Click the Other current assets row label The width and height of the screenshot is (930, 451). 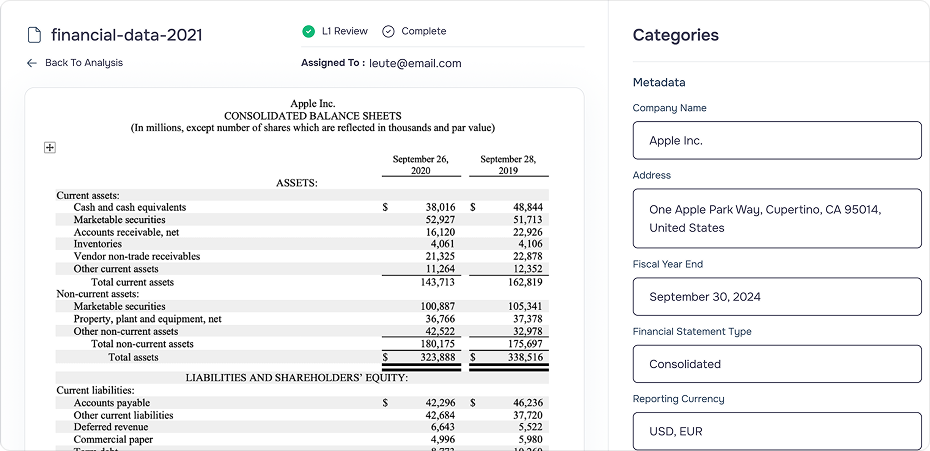116,269
